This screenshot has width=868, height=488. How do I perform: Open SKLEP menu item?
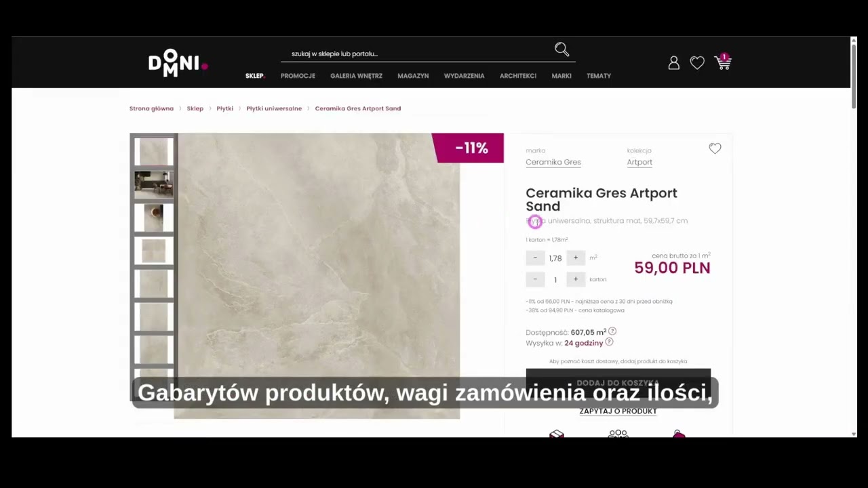[x=255, y=76]
